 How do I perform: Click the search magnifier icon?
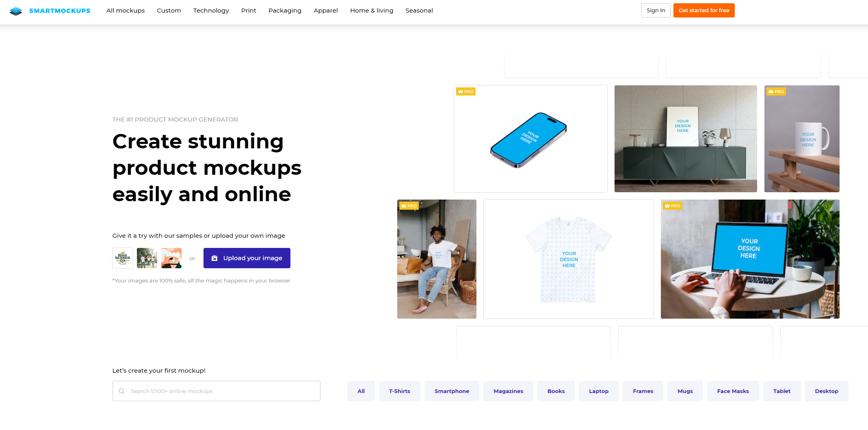pyautogui.click(x=121, y=391)
